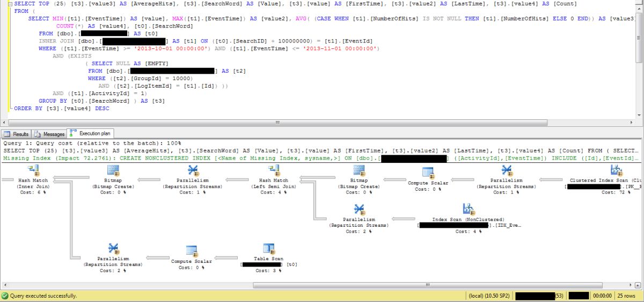Collapse the SELECT TOP (25) outlining region
Viewport: 644px width, 302px height.
pyautogui.click(x=10, y=4)
